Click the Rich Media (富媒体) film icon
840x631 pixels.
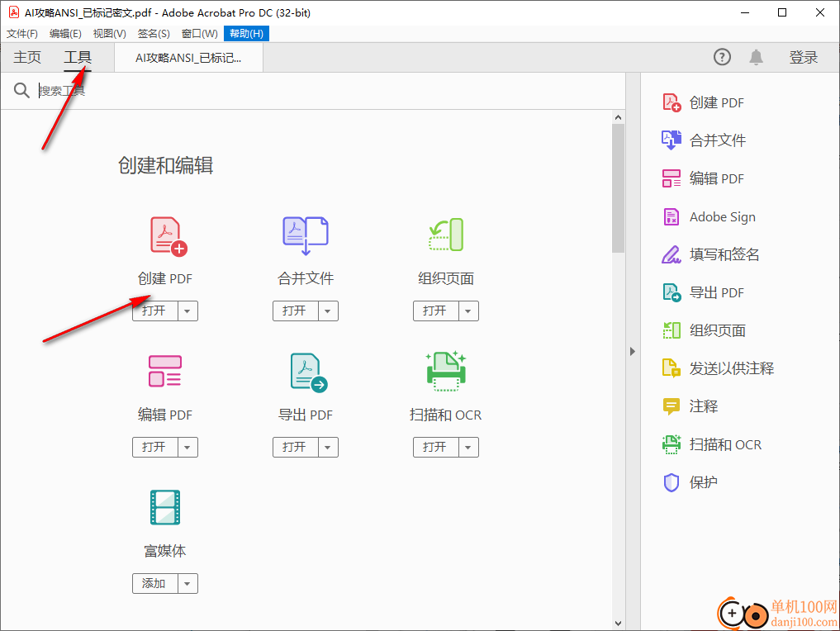(165, 507)
